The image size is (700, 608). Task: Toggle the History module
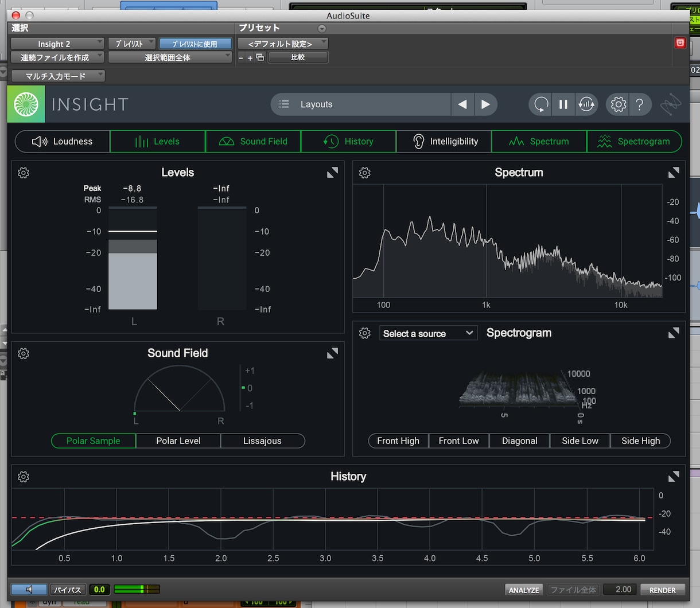348,141
